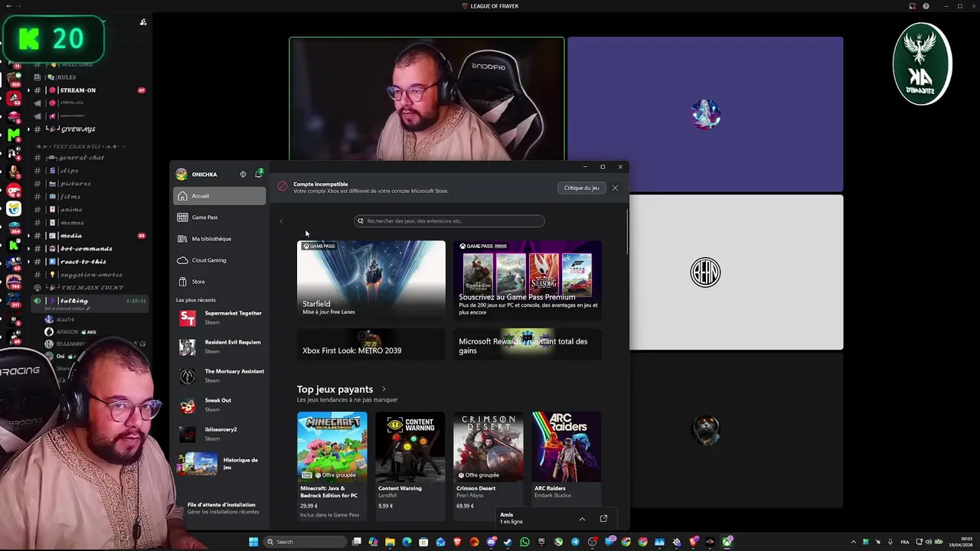Image resolution: width=980 pixels, height=551 pixels.
Task: Open the clips Discord channel
Action: click(90, 171)
